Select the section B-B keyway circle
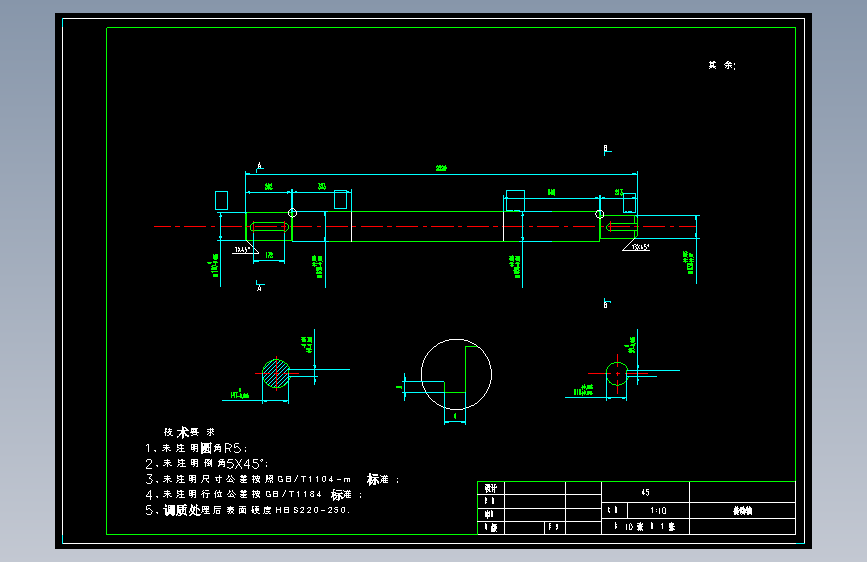Image resolution: width=867 pixels, height=562 pixels. (617, 373)
